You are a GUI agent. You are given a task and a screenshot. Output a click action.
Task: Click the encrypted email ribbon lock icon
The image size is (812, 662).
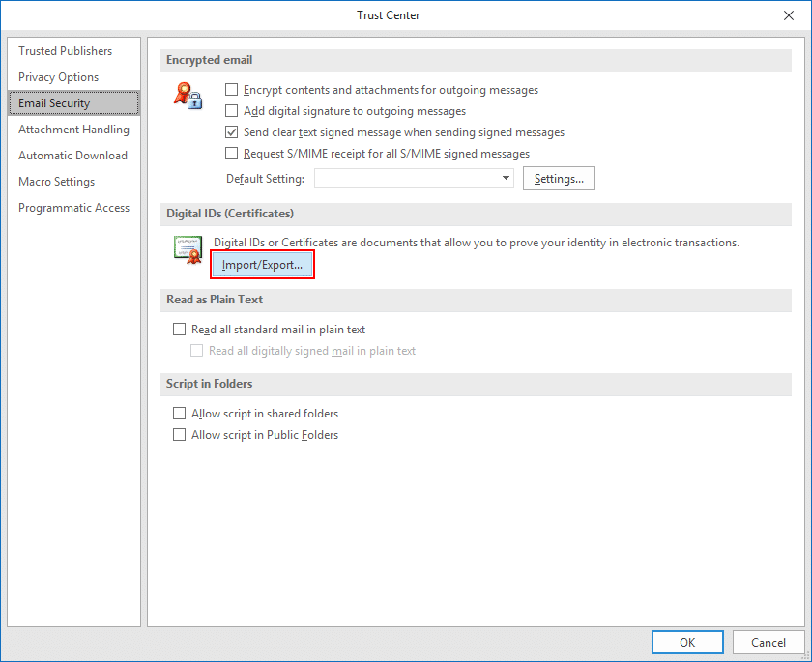point(188,96)
